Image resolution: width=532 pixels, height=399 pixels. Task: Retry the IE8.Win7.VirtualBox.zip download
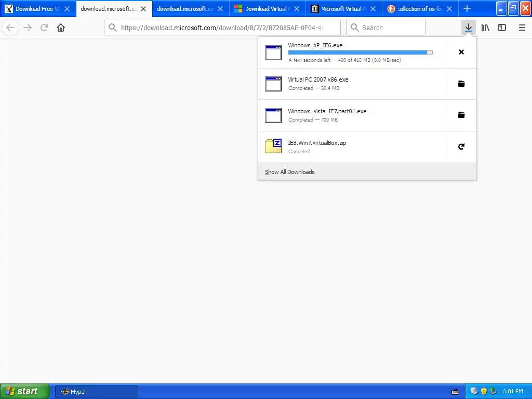click(x=461, y=147)
